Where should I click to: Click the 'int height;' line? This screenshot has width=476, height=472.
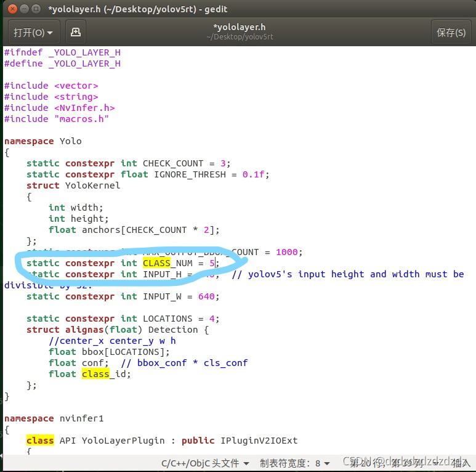coord(79,219)
